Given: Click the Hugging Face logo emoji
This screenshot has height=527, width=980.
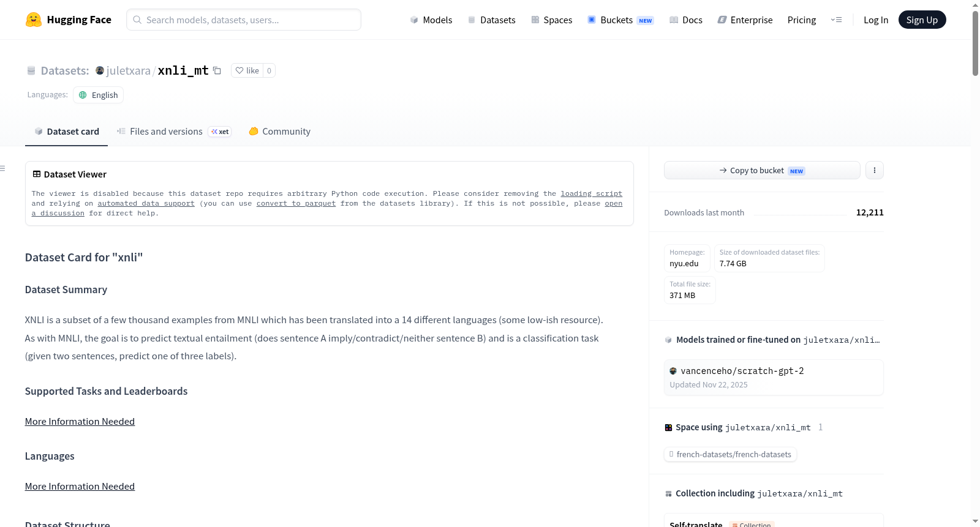Looking at the screenshot, I should point(34,20).
